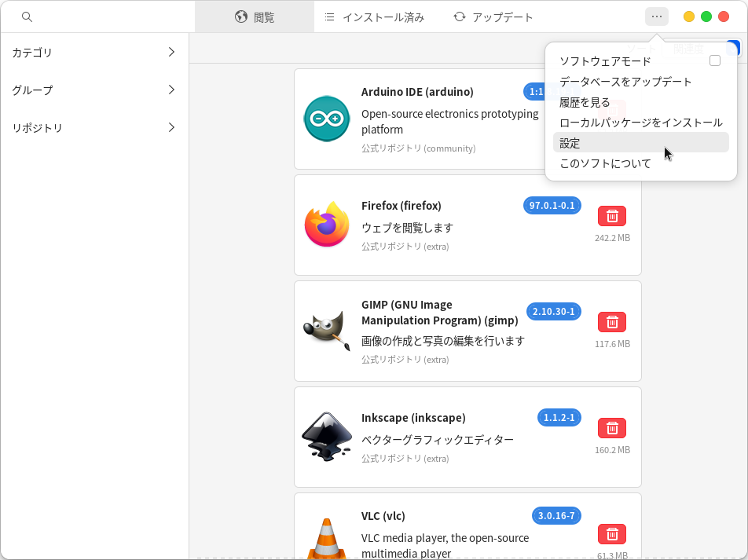Viewport: 748px width, 560px height.
Task: Uninstall Inkscape with the trash icon
Action: click(612, 428)
